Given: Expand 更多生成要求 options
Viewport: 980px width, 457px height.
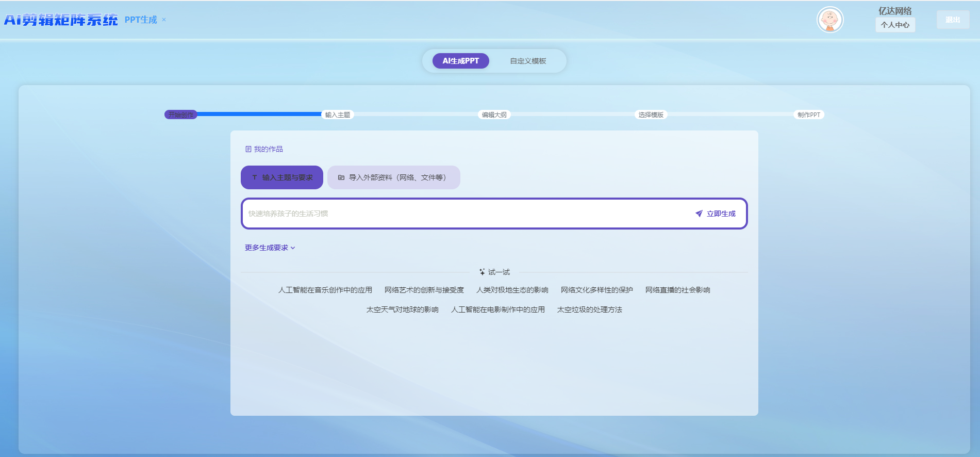Looking at the screenshot, I should [270, 248].
